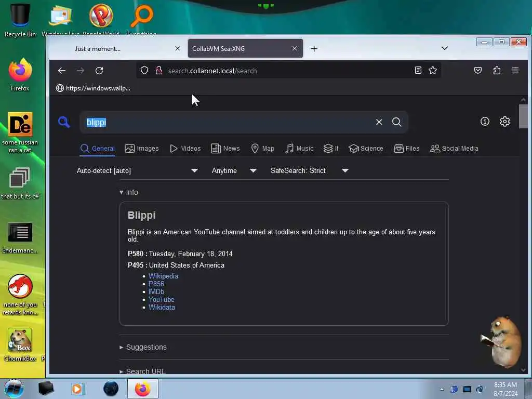Open the IMDb link
532x399 pixels.
pos(156,292)
